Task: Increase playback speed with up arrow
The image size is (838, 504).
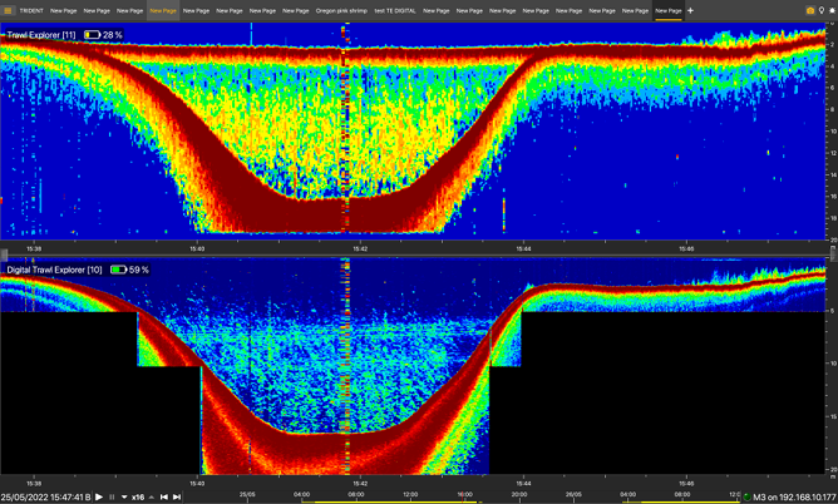Action: click(x=152, y=497)
